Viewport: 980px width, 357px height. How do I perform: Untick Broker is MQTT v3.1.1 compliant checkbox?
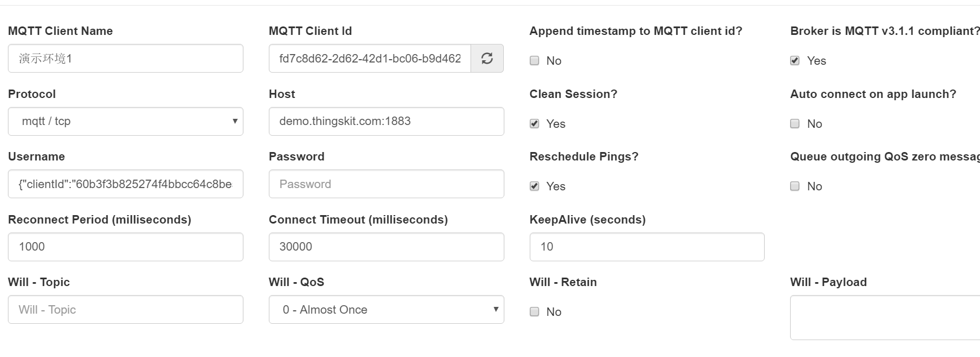pos(795,61)
